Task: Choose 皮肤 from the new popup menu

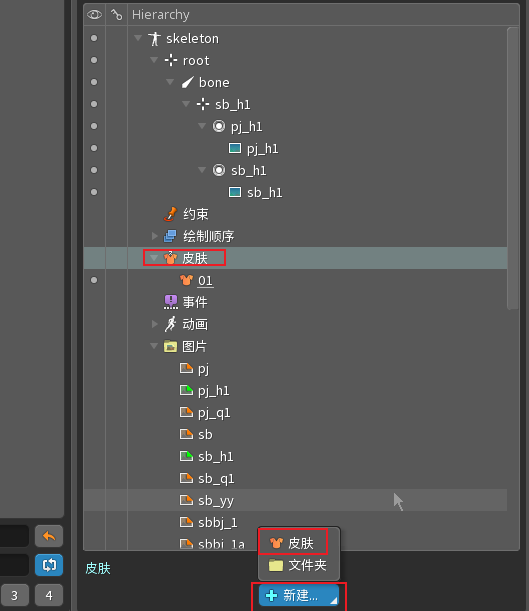Action: (x=299, y=543)
